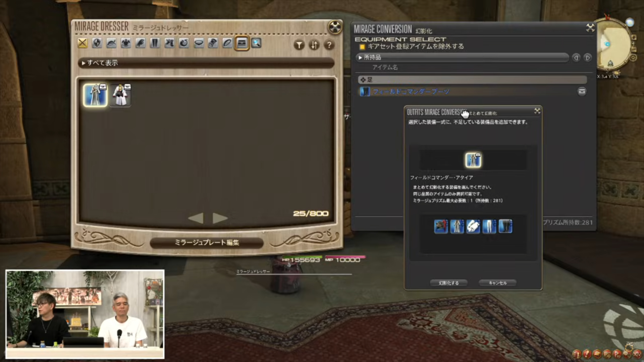Deselect the dark boots icon in the outfit list
This screenshot has height=362, width=644.
point(505,226)
